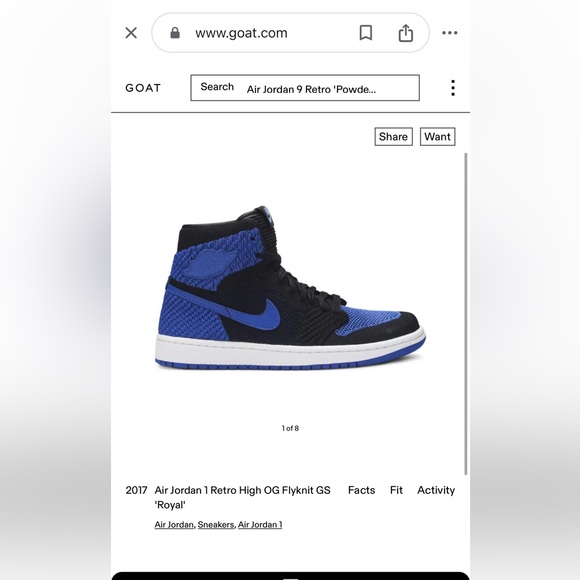Click the vertical scrollbar beside image
Screen dimensions: 580x580
pyautogui.click(x=466, y=314)
